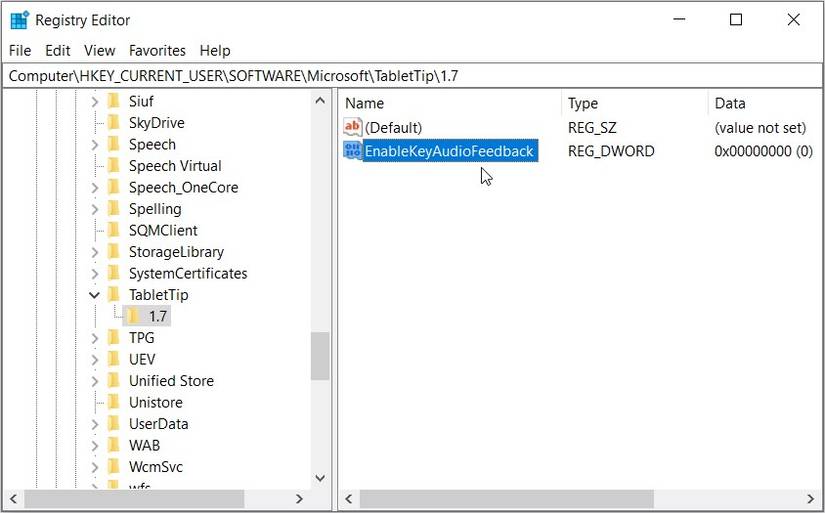This screenshot has height=513, width=825.
Task: Click the Speech folder icon
Action: (113, 144)
